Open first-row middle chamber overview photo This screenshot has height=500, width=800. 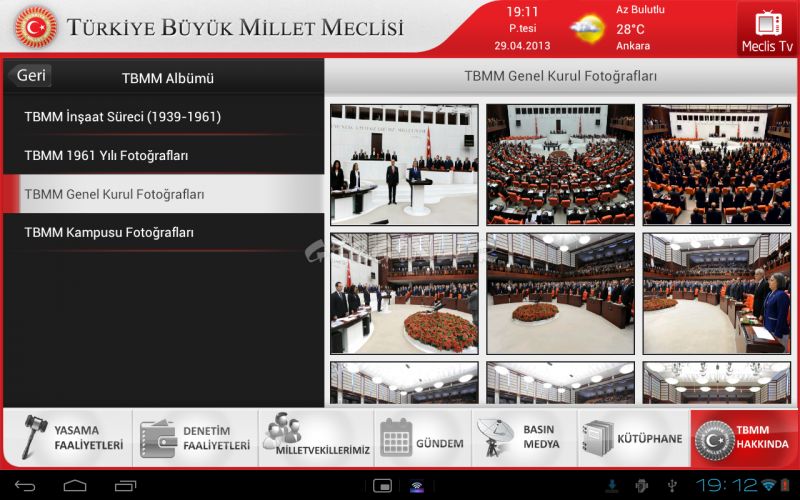(x=560, y=165)
